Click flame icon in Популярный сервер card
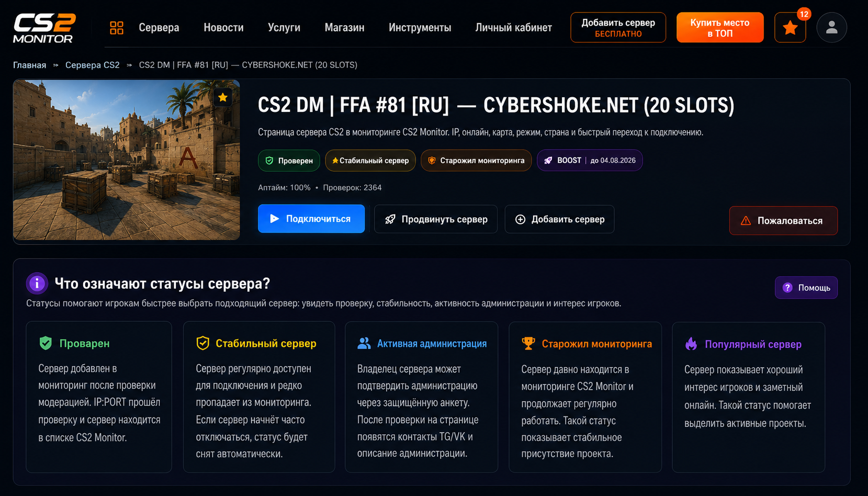This screenshot has width=868, height=496. pos(691,344)
